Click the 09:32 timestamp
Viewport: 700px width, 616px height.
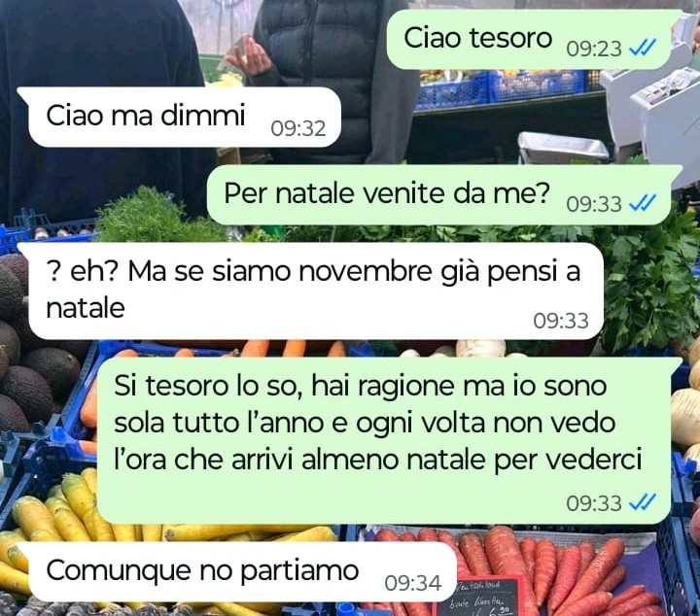coord(298,128)
